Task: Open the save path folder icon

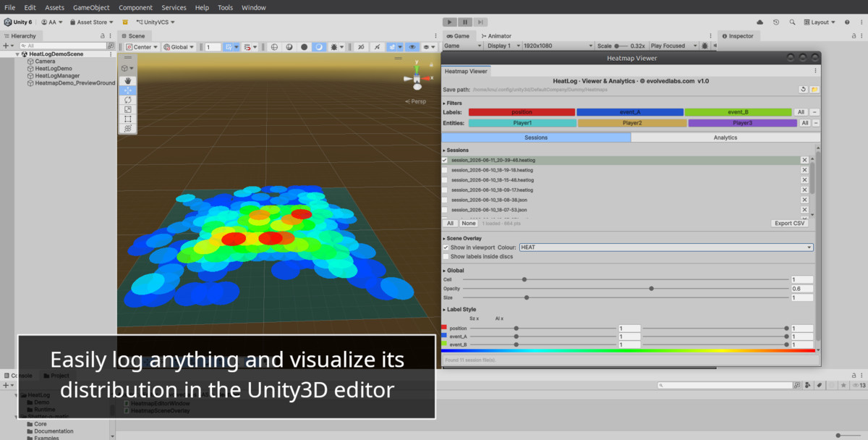Action: pyautogui.click(x=814, y=90)
